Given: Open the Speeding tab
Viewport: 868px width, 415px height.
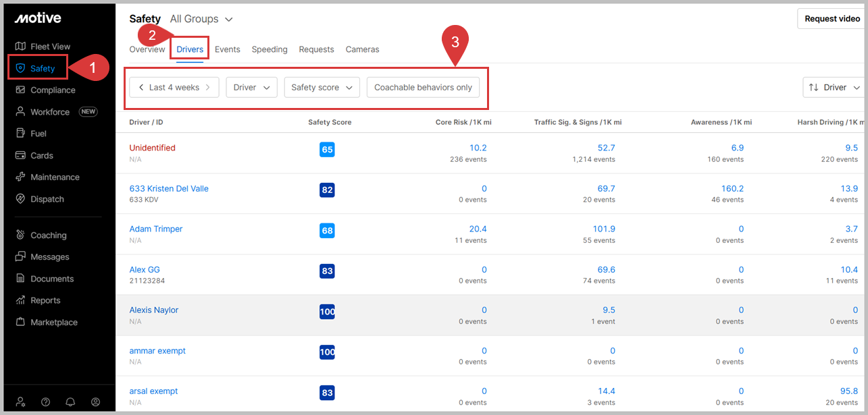Looking at the screenshot, I should point(270,49).
